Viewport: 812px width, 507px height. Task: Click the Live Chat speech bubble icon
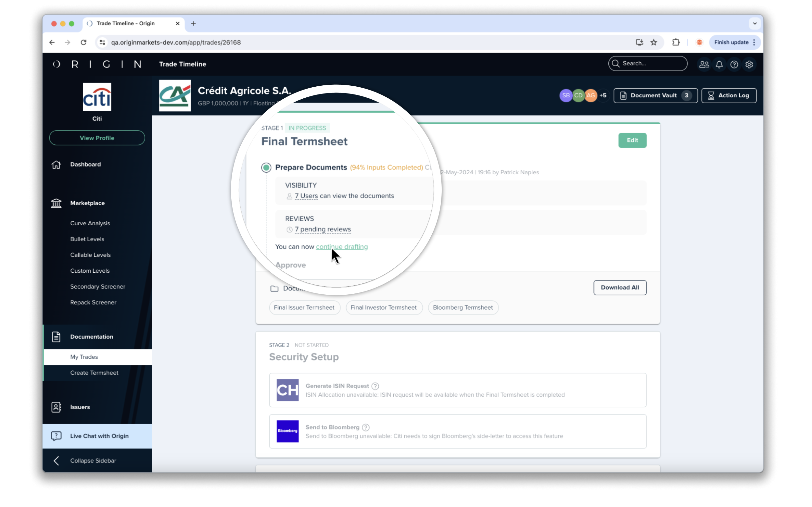56,436
